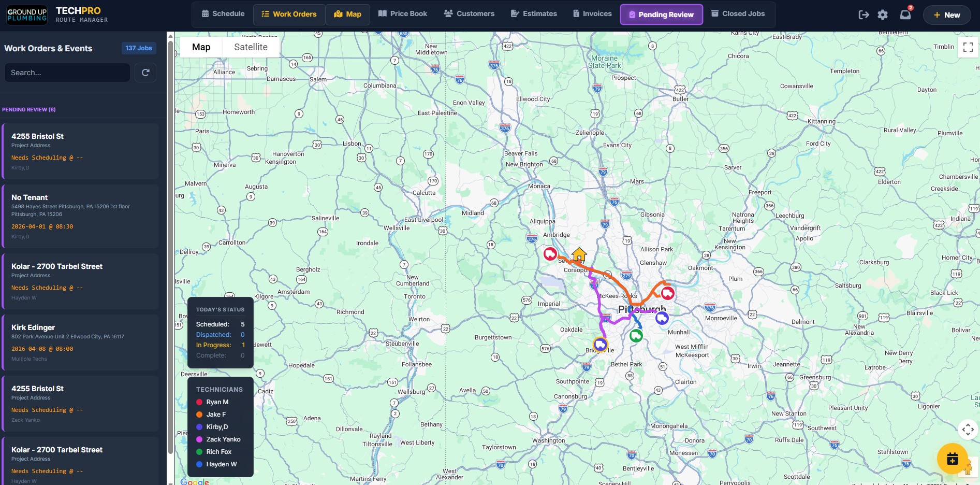The height and width of the screenshot is (485, 980).
Task: Go to Customers tab
Action: (x=470, y=14)
